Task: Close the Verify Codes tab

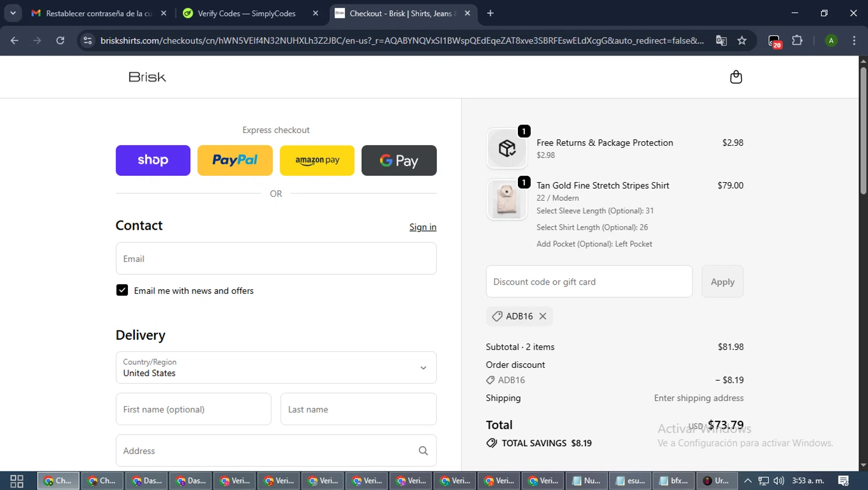Action: pyautogui.click(x=315, y=13)
